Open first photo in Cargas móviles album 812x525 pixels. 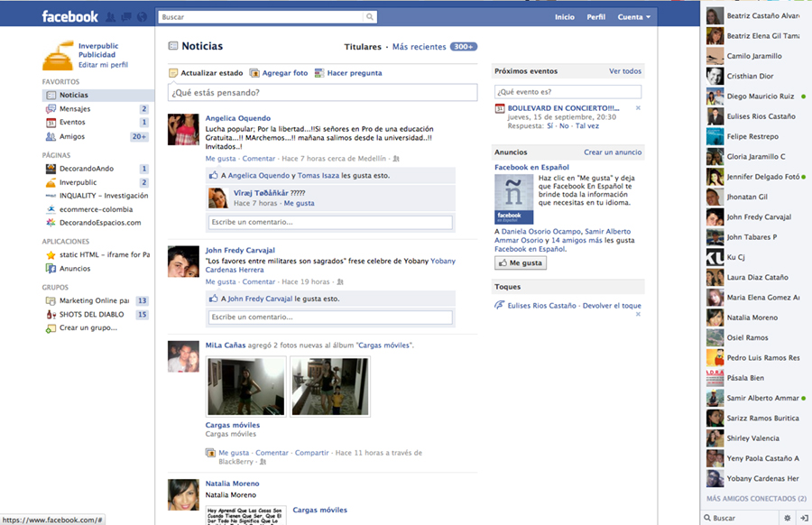click(x=246, y=386)
